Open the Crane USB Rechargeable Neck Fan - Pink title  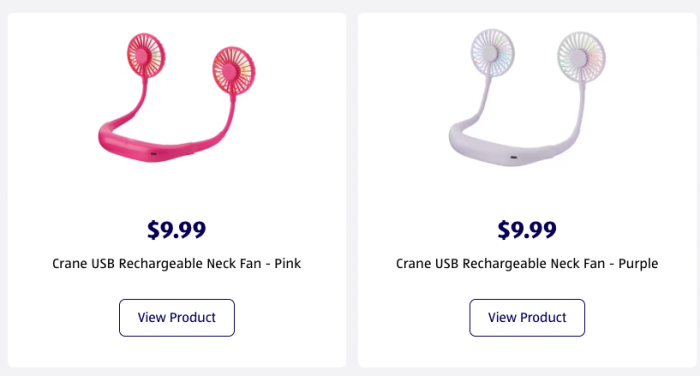(177, 263)
